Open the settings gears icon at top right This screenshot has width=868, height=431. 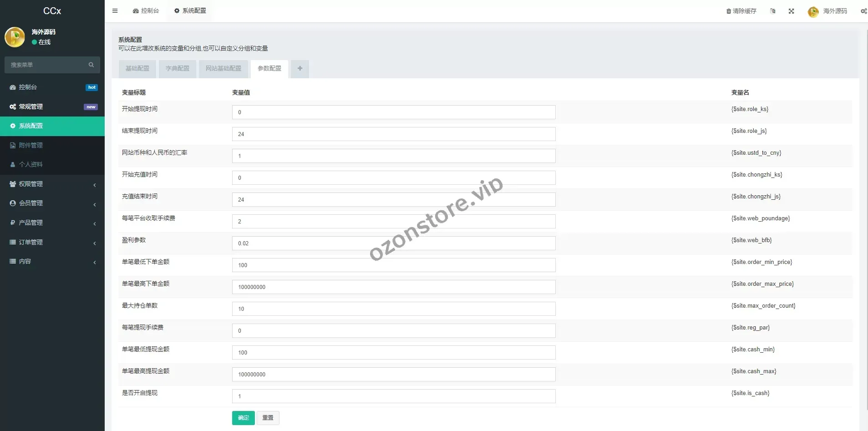pos(863,11)
